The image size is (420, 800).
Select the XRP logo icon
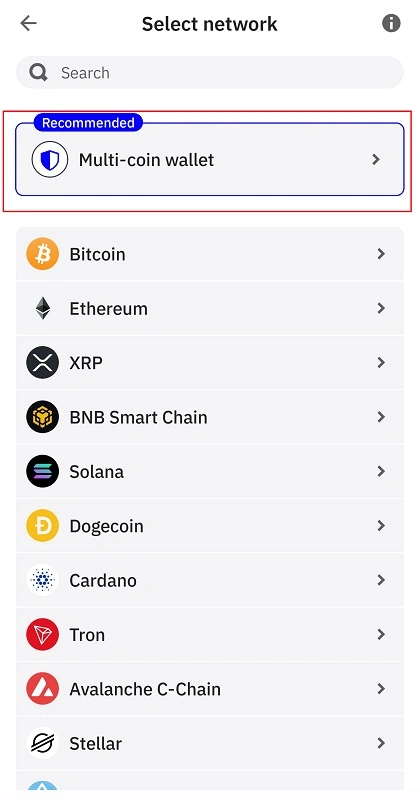42,363
